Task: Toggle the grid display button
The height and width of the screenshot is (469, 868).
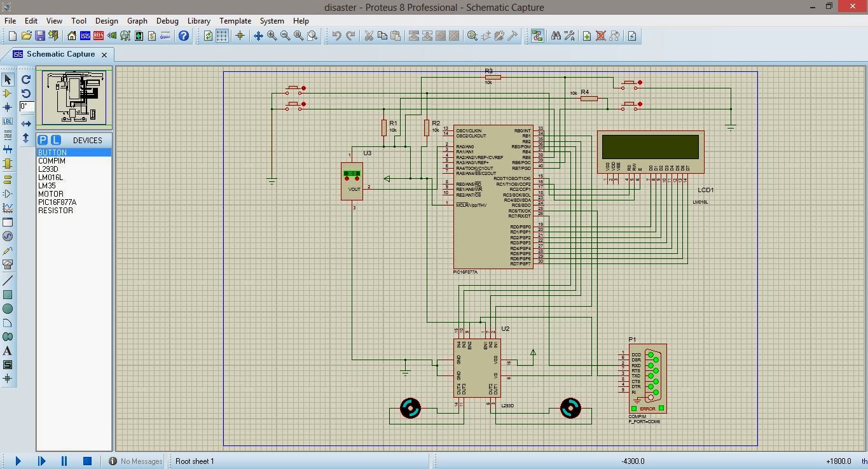Action: 222,36
